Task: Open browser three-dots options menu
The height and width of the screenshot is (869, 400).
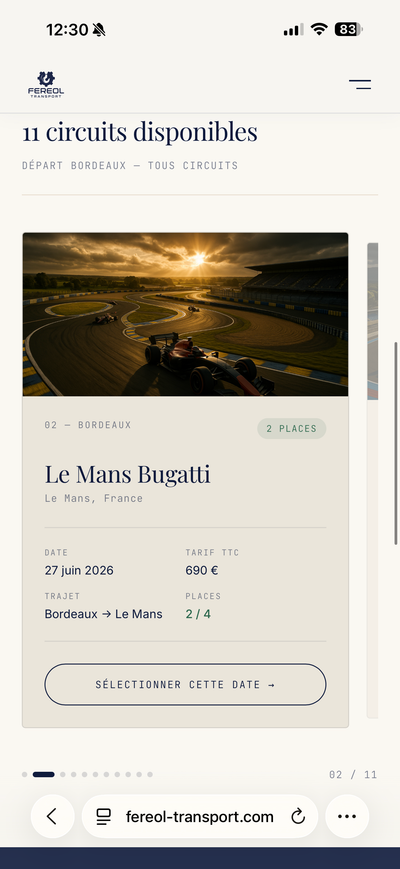Action: pos(347,816)
